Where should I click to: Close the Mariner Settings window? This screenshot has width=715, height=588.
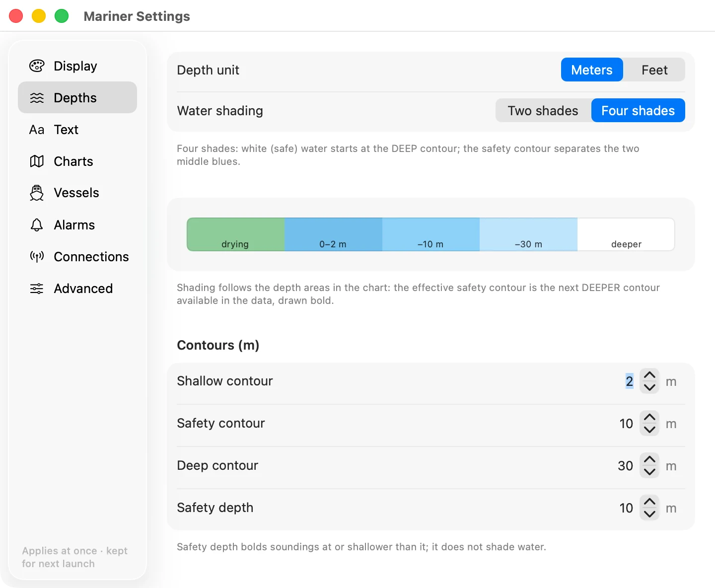16,16
